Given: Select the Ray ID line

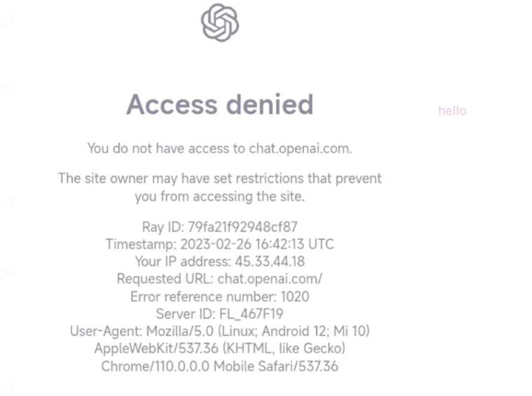Looking at the screenshot, I should point(219,227).
